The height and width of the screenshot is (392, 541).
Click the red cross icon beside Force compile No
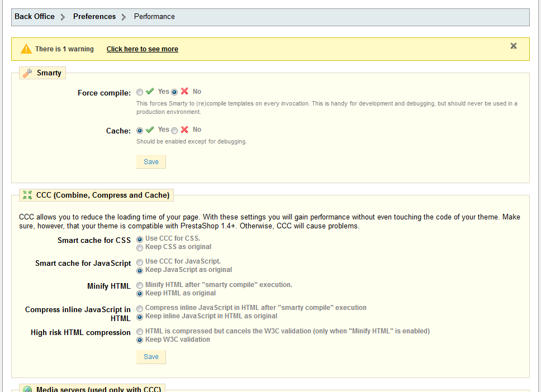point(184,92)
